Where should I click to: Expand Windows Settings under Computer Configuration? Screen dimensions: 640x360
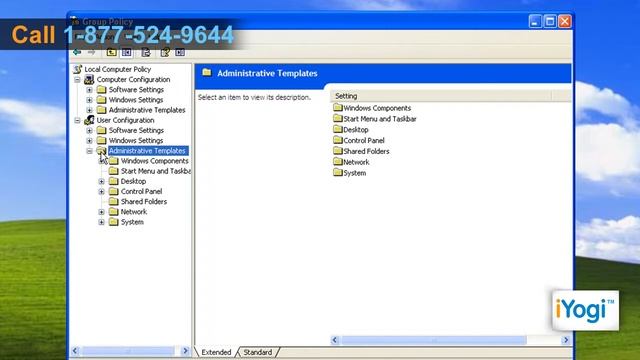coord(89,100)
